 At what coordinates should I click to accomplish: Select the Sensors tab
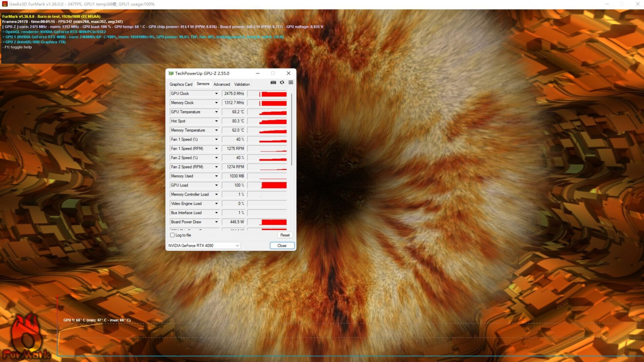(x=203, y=84)
